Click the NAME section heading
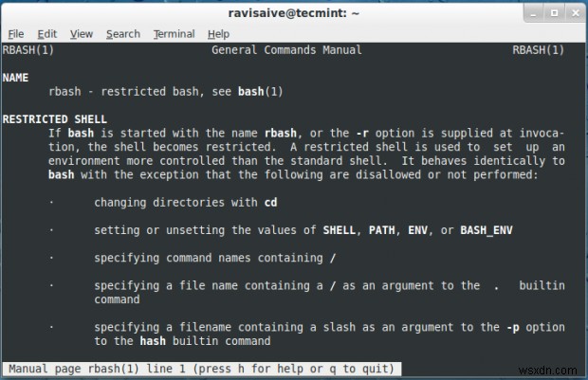This screenshot has height=380, width=588. click(15, 78)
